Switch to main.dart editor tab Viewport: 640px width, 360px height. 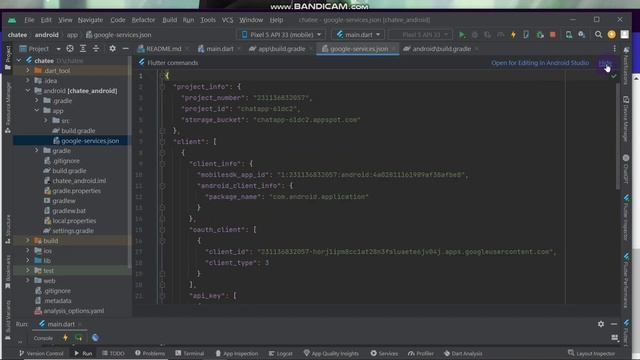(220, 49)
